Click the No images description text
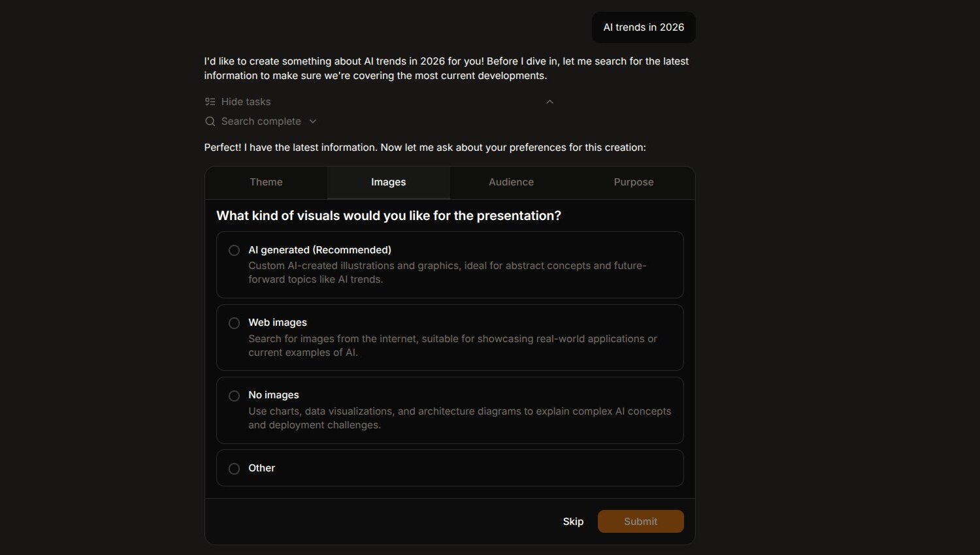This screenshot has width=980, height=555. pyautogui.click(x=459, y=418)
